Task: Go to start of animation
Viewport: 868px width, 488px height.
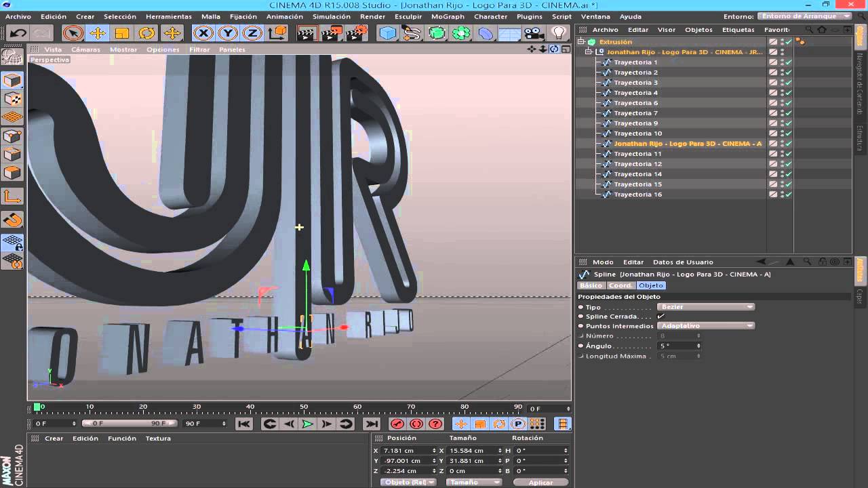Action: point(244,424)
